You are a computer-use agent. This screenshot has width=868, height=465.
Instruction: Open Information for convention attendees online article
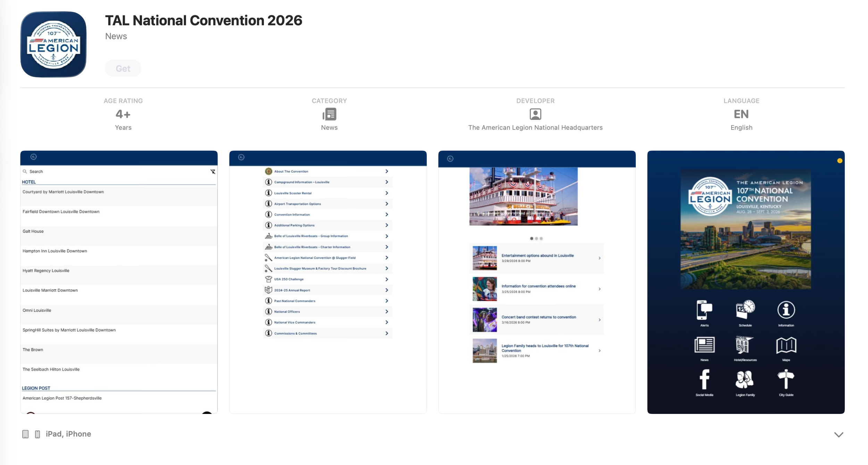[536, 289]
